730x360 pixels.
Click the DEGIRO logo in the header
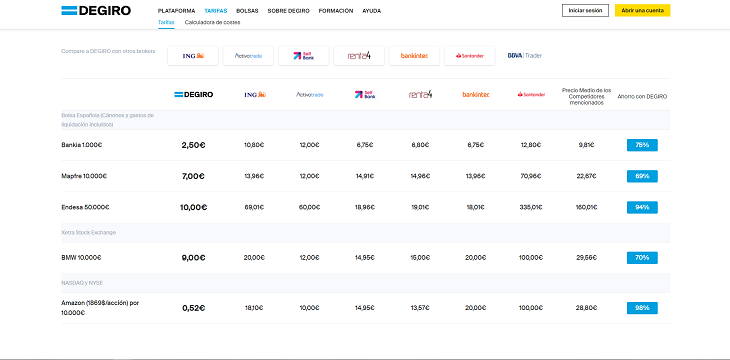click(x=96, y=10)
